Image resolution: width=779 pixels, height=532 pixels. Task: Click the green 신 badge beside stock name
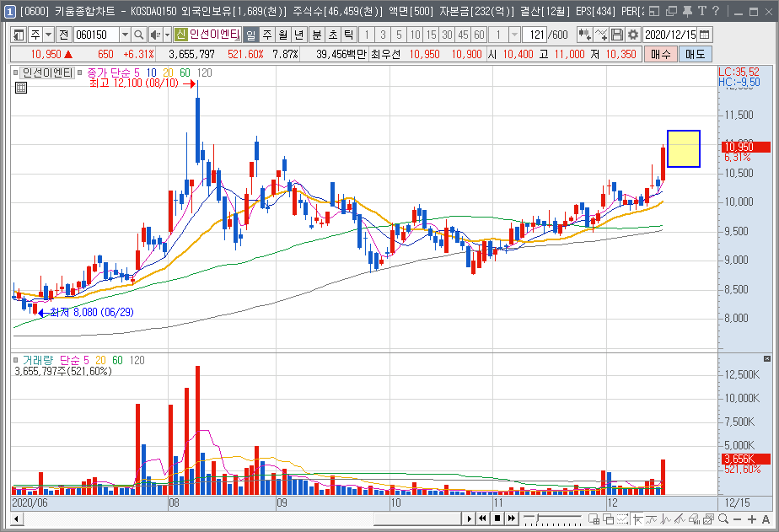pyautogui.click(x=180, y=35)
